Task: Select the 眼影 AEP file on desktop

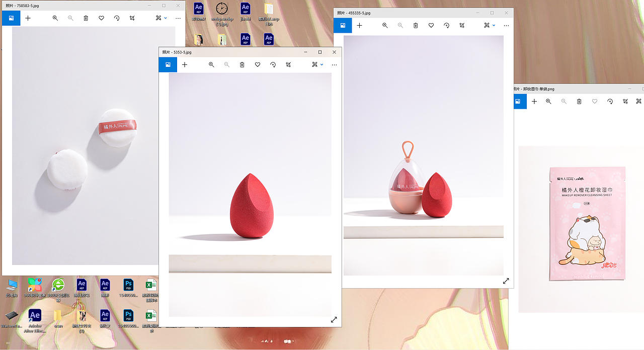Action: [105, 288]
